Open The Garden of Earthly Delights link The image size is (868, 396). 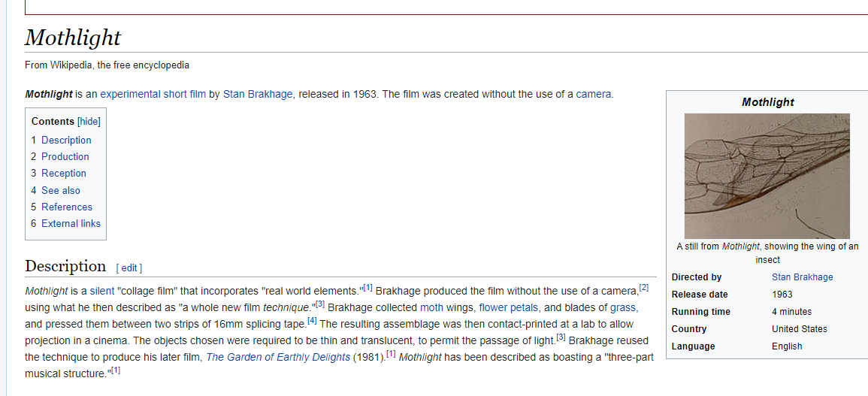pos(278,357)
